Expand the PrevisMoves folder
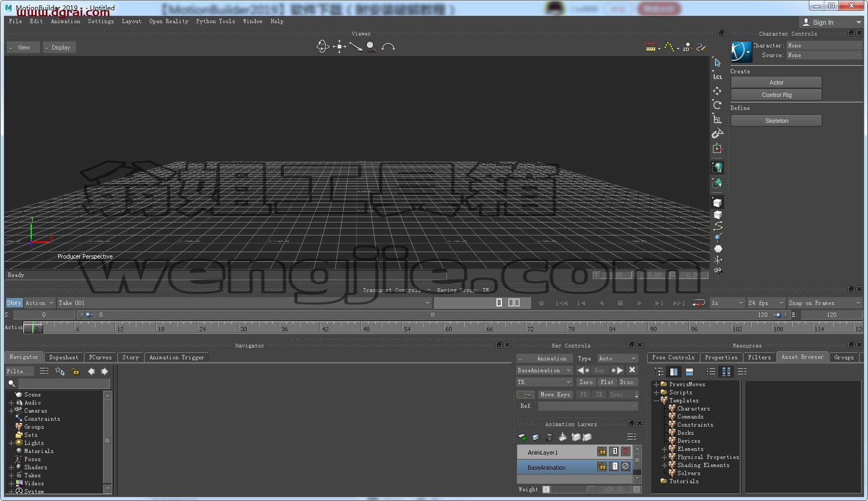Screen dimensions: 868x501 click(656, 385)
